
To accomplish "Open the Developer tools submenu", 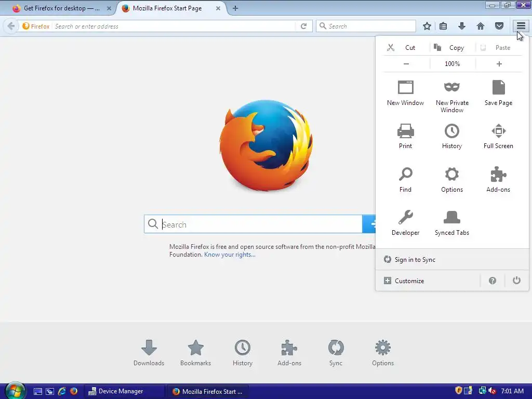I will click(x=405, y=223).
